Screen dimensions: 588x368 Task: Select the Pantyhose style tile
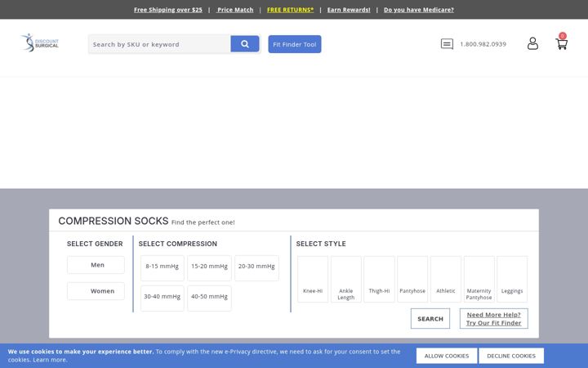coord(412,279)
